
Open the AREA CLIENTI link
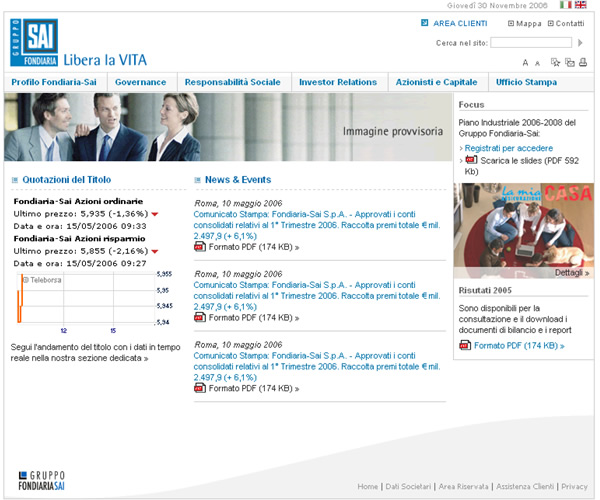pos(460,23)
